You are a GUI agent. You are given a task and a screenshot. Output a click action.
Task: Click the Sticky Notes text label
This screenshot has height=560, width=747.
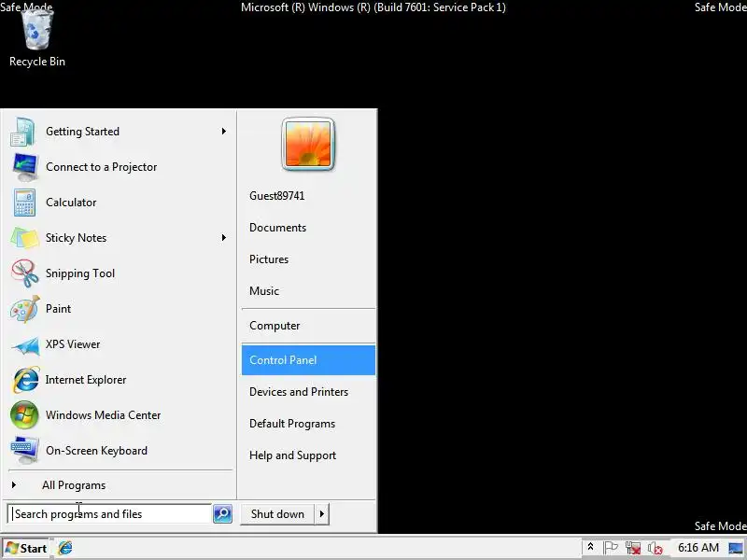click(76, 238)
